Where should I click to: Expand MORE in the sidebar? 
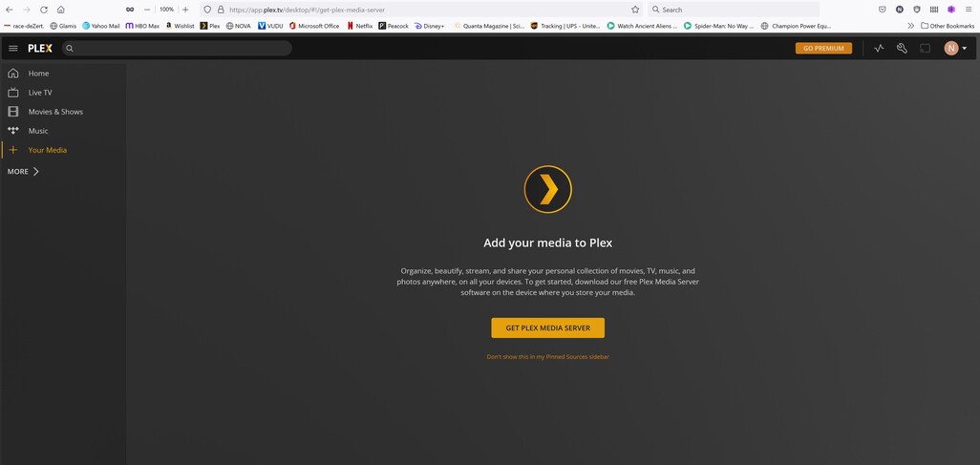pos(23,171)
